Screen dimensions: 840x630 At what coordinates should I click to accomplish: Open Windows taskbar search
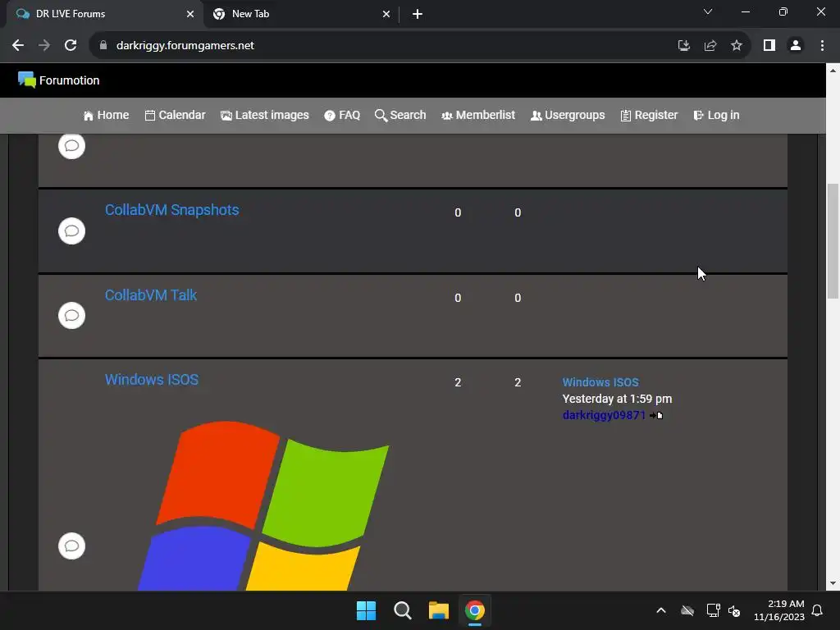(x=402, y=610)
